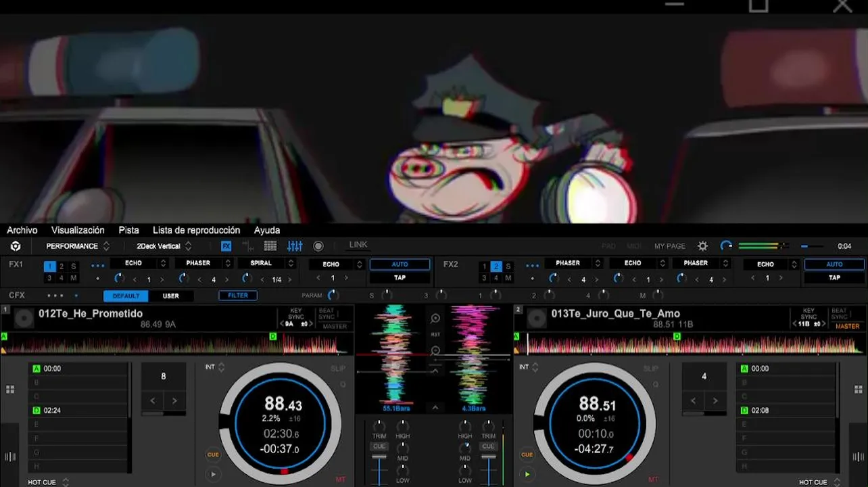The height and width of the screenshot is (487, 868).
Task: Click CFX more options dots
Action: coord(55,296)
